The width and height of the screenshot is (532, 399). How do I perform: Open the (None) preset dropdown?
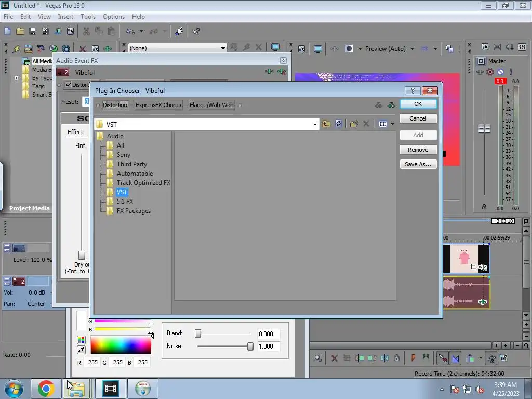pyautogui.click(x=223, y=48)
